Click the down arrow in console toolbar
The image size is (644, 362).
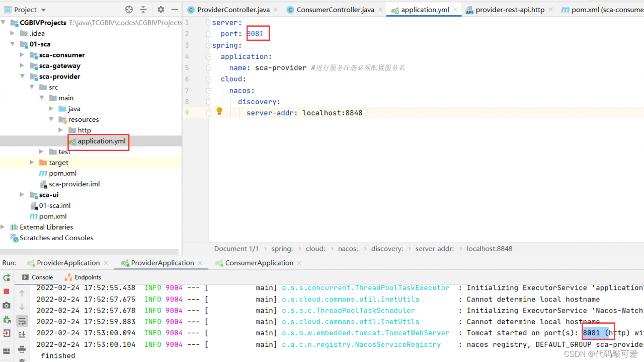point(22,307)
